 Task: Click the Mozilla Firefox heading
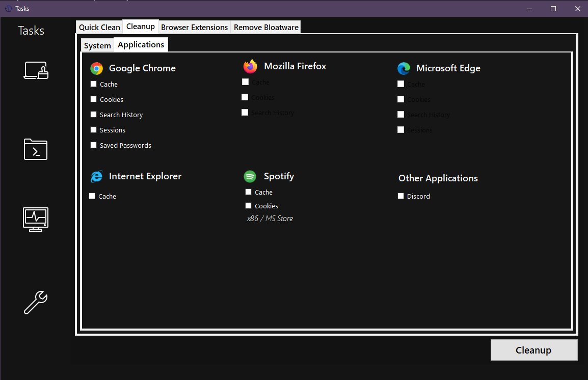pos(295,66)
